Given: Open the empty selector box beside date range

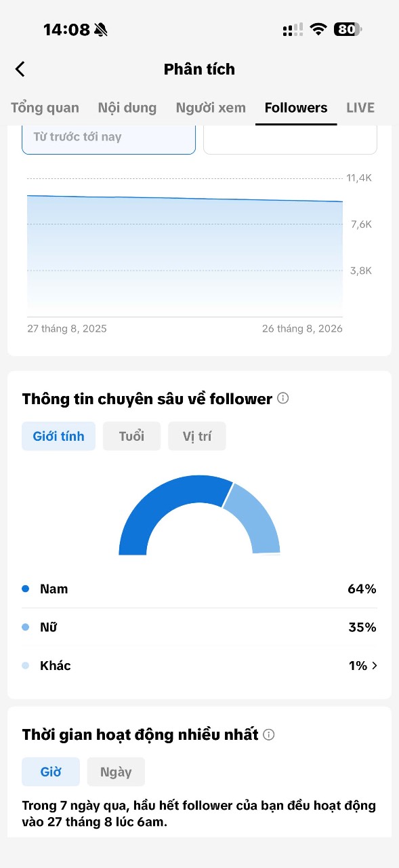Looking at the screenshot, I should pyautogui.click(x=290, y=139).
